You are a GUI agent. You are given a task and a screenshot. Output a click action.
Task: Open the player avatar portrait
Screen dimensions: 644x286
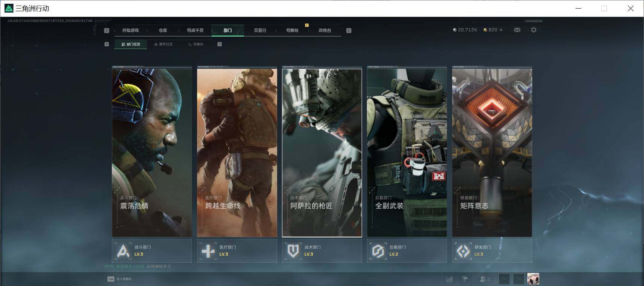533,279
